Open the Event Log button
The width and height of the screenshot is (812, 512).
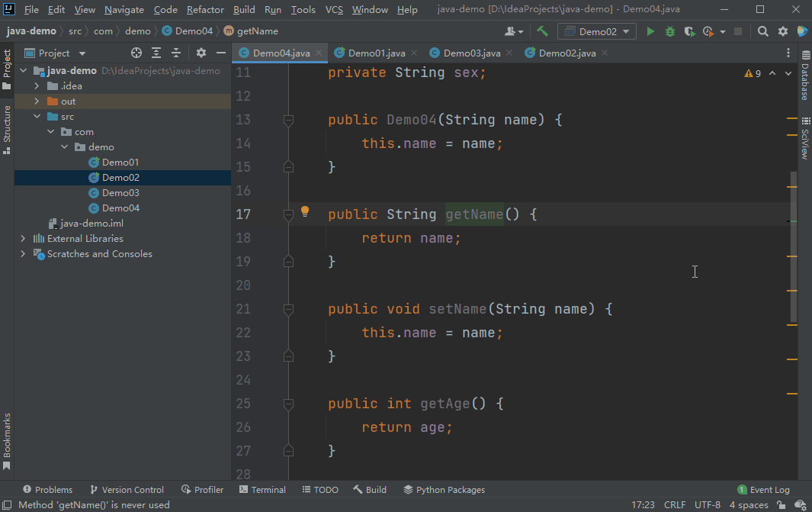click(x=763, y=490)
